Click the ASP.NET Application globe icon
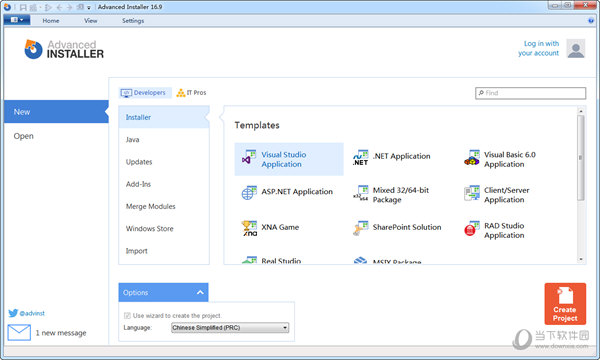Screen dimensions: 600x360 (249, 192)
